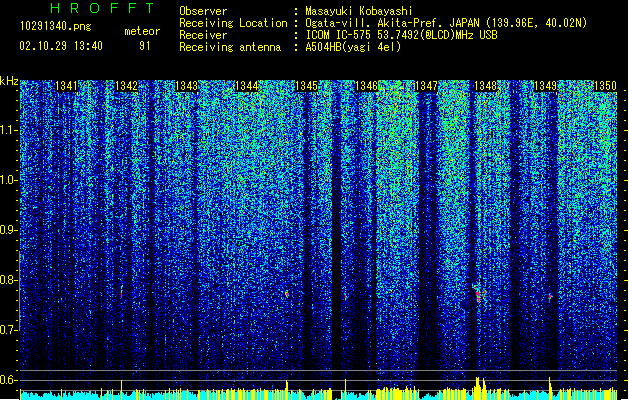Viewport: 629px width, 400px height.
Task: Click the meteor echo near 1349
Action: pos(550,297)
